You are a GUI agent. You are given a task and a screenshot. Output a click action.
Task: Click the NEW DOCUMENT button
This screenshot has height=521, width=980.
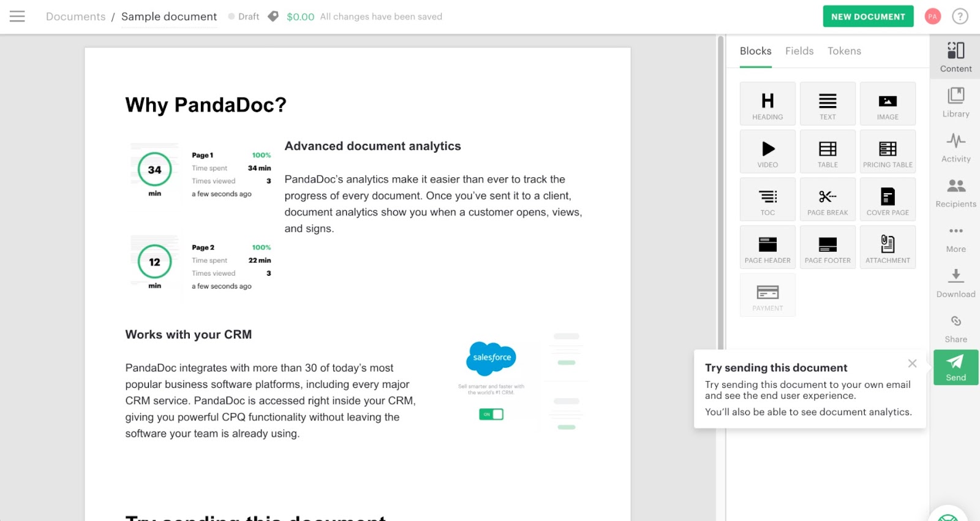(868, 17)
